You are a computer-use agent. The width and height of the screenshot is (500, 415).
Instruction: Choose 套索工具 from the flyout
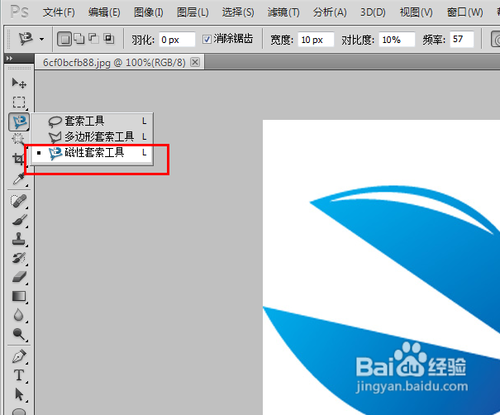[92, 121]
